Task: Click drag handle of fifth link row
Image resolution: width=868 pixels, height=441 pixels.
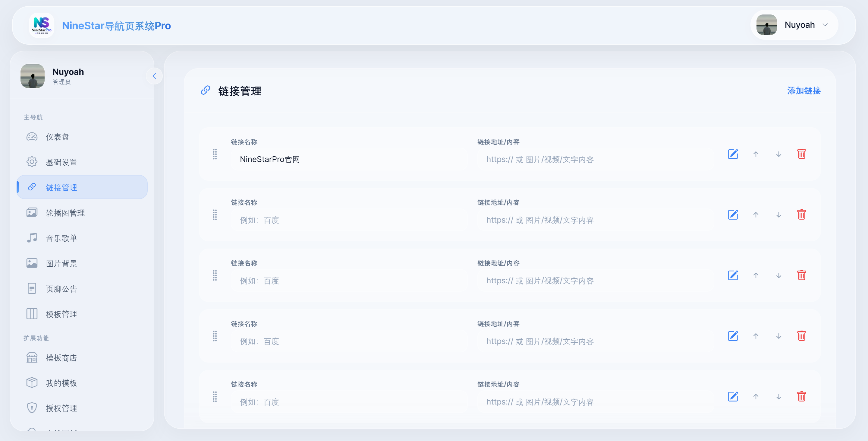Action: (215, 397)
